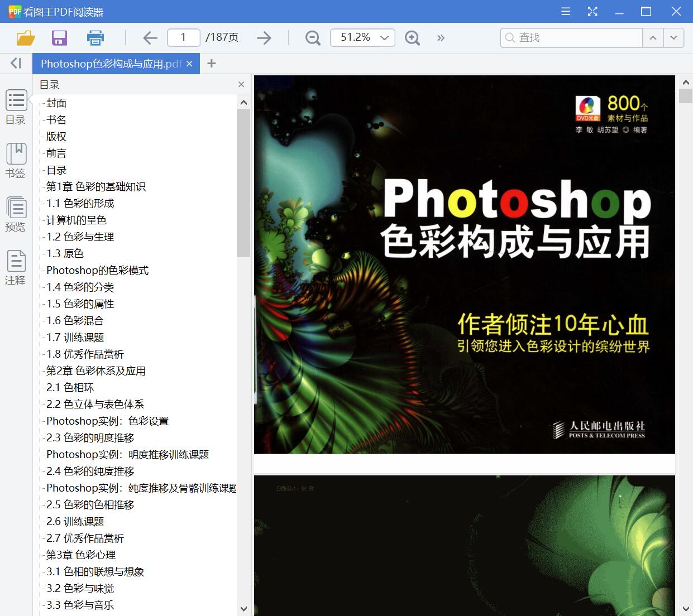Jump to 书名 in the outline
This screenshot has height=616, width=693.
click(x=56, y=119)
